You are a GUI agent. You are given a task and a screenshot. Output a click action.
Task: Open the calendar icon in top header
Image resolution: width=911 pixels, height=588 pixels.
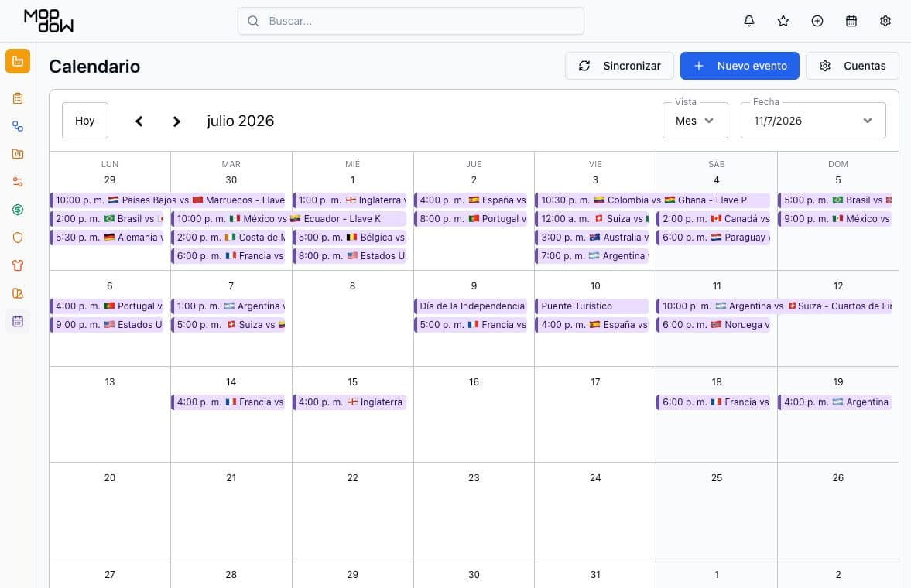(x=851, y=21)
